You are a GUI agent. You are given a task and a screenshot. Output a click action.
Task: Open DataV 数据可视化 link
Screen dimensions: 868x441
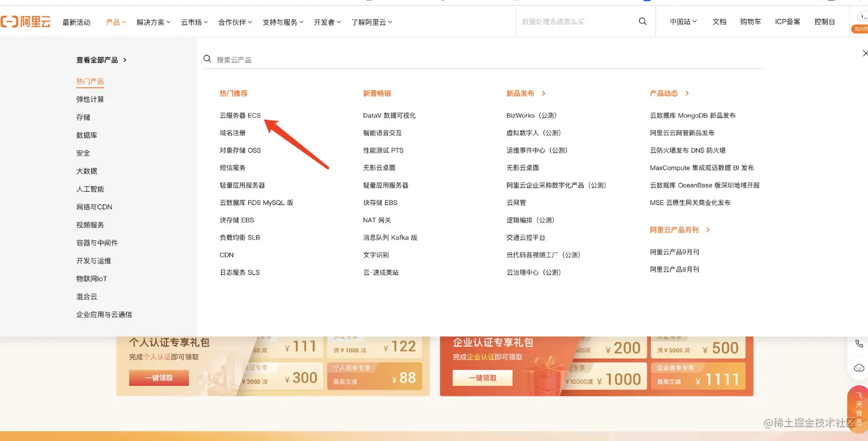tap(389, 115)
